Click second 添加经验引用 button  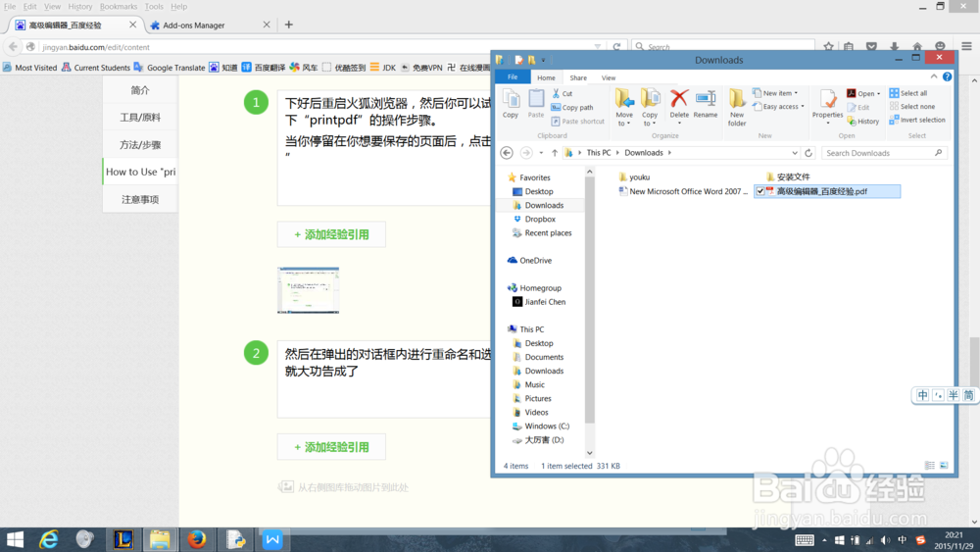coord(331,447)
